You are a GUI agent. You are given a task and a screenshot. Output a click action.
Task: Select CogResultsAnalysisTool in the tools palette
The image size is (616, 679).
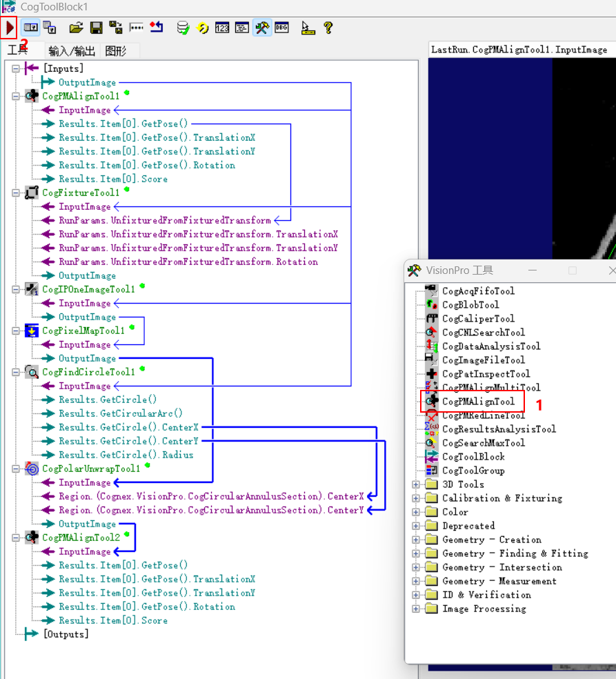click(499, 429)
